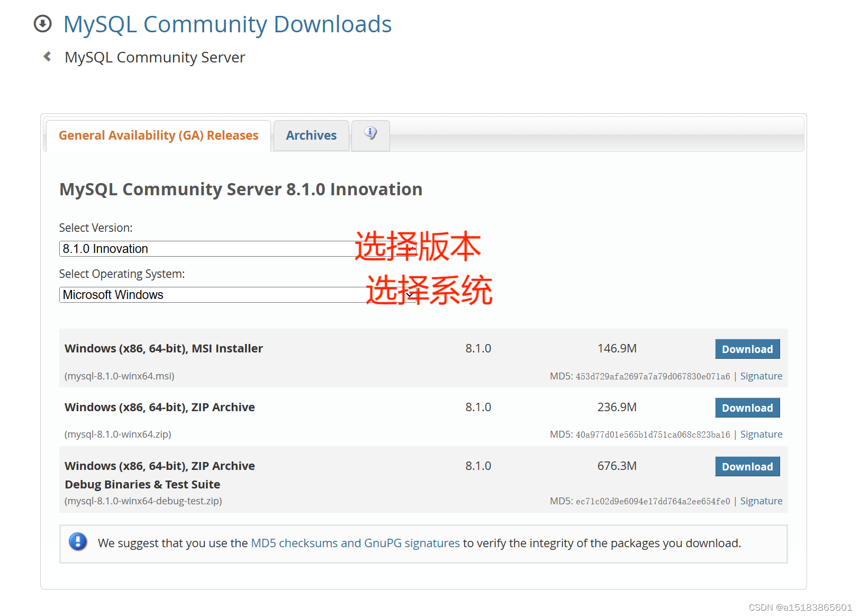Click the Windows (x86, 64-bit), MSI Installer title

click(164, 349)
